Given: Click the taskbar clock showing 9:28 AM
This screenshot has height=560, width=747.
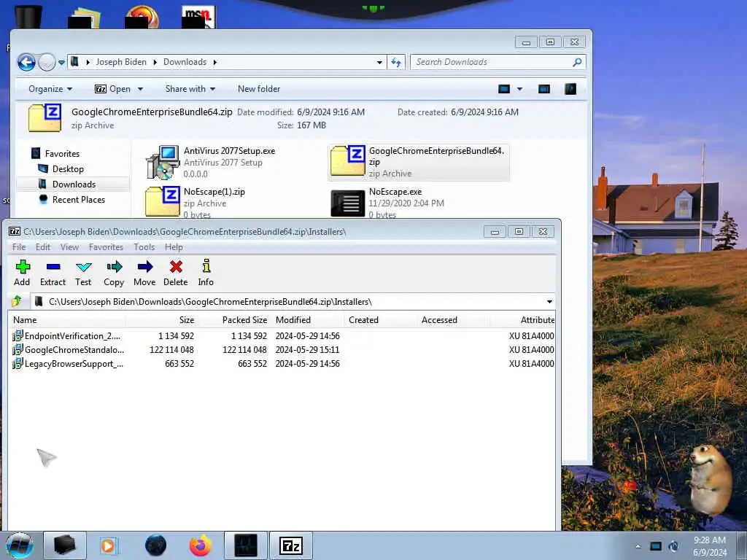Looking at the screenshot, I should pyautogui.click(x=709, y=546).
